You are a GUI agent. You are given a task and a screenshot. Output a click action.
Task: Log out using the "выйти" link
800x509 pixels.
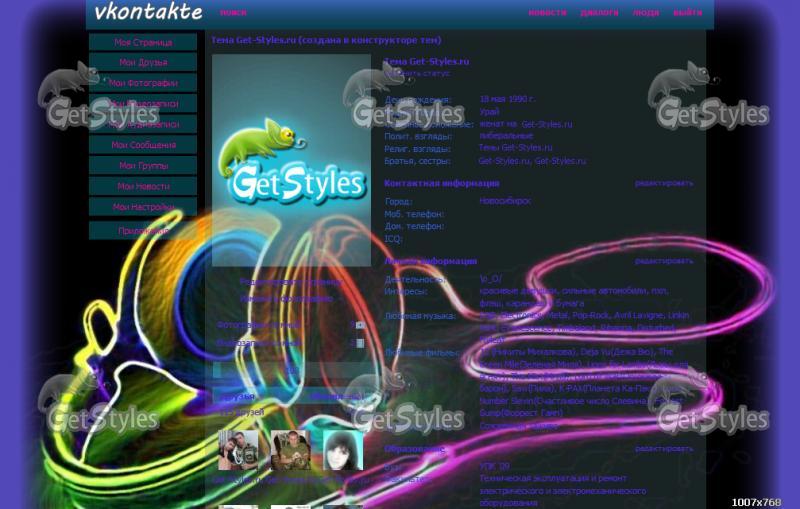tap(687, 13)
